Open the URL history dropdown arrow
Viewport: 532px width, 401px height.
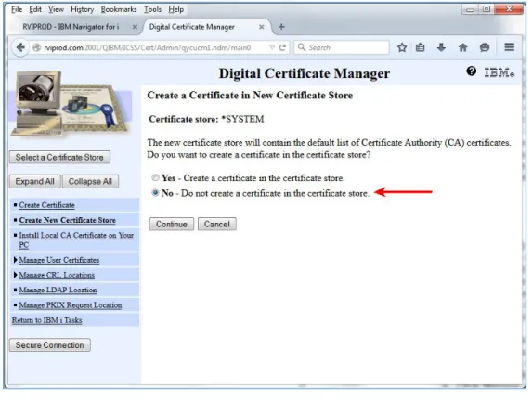pos(272,48)
